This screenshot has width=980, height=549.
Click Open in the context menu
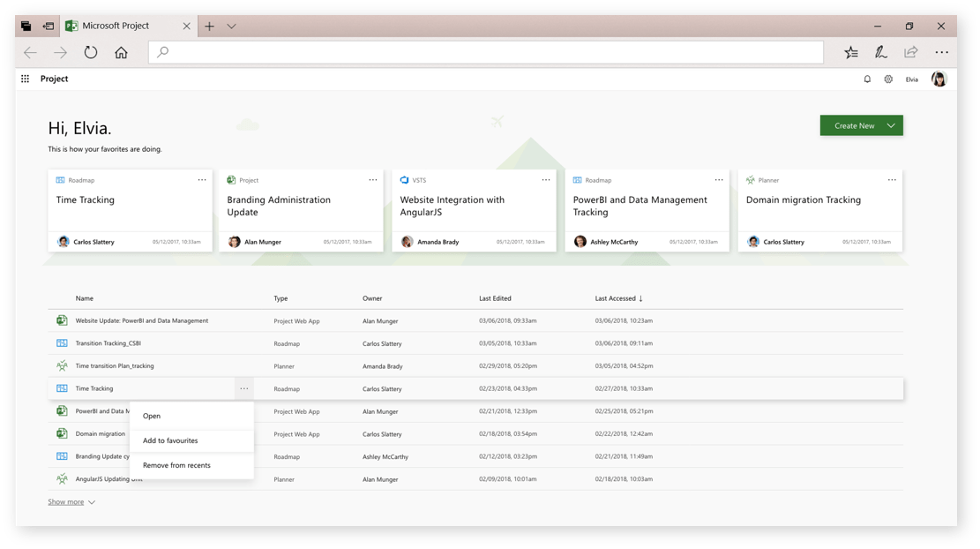(151, 416)
